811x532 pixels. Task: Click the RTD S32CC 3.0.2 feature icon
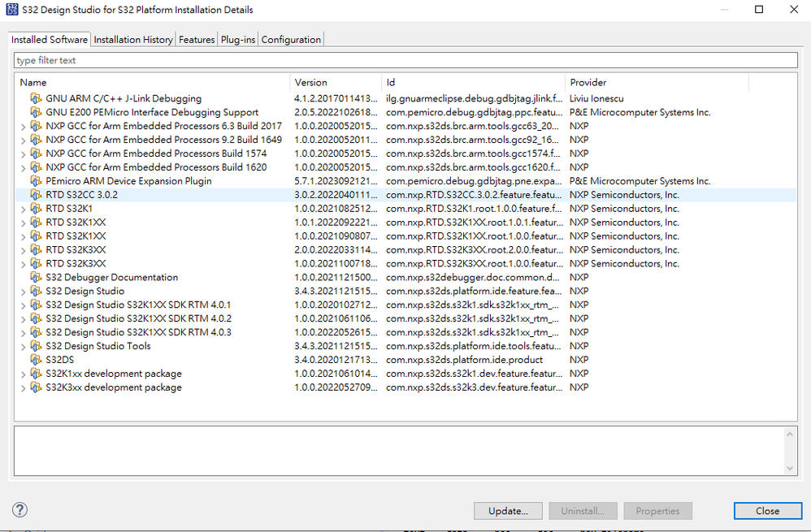click(x=36, y=194)
